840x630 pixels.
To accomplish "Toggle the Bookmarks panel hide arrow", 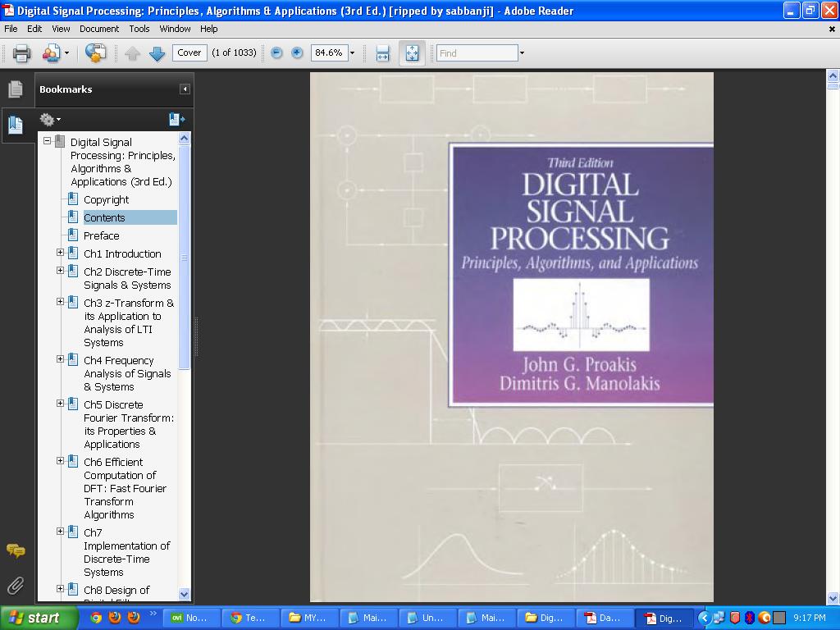I will pos(185,89).
